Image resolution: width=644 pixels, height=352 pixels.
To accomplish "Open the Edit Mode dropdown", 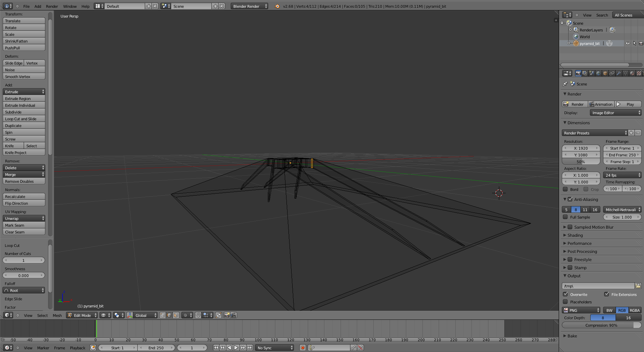I will [82, 315].
